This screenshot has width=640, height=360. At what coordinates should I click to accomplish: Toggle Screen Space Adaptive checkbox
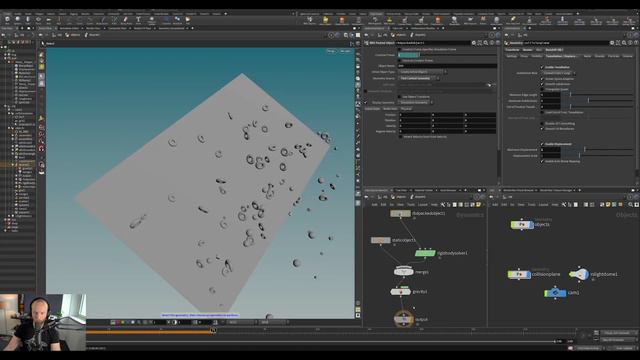click(x=542, y=78)
